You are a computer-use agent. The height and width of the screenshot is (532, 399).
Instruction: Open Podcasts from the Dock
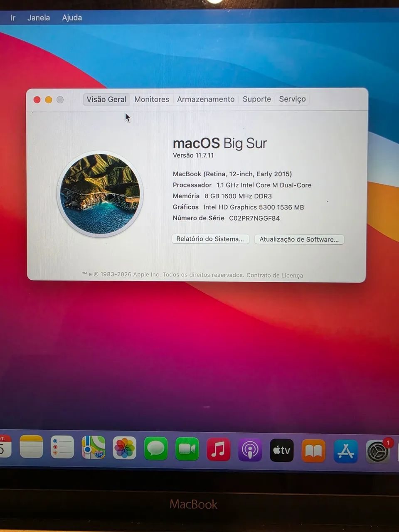[250, 450]
